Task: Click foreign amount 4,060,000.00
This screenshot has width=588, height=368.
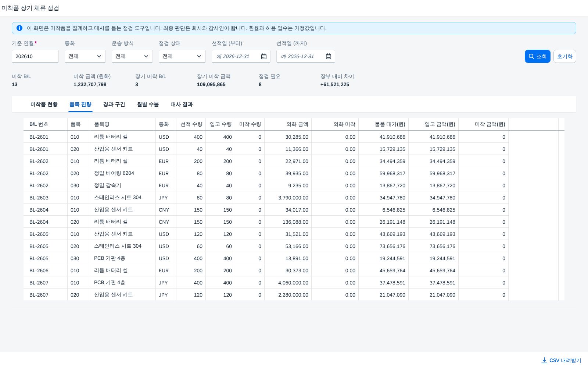Action: [x=293, y=283]
